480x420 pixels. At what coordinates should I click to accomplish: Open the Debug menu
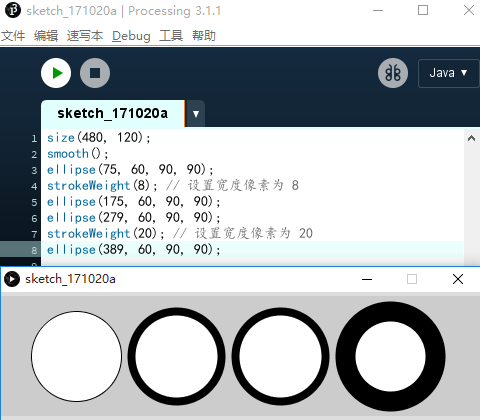tap(131, 36)
